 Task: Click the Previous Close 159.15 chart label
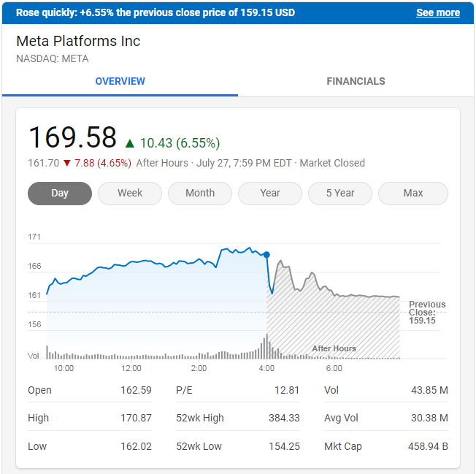pyautogui.click(x=426, y=313)
